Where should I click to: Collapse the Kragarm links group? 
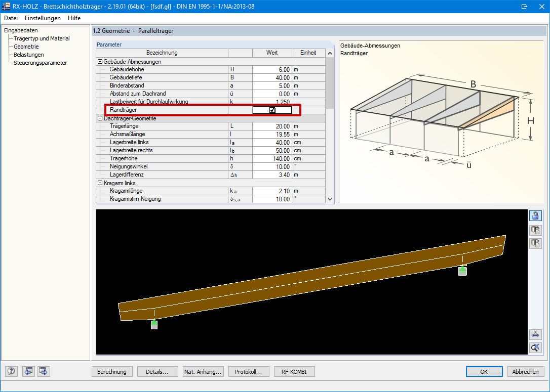point(100,183)
